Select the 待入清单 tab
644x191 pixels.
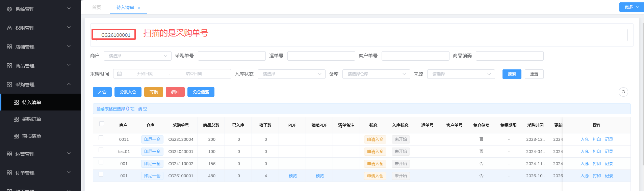point(125,7)
